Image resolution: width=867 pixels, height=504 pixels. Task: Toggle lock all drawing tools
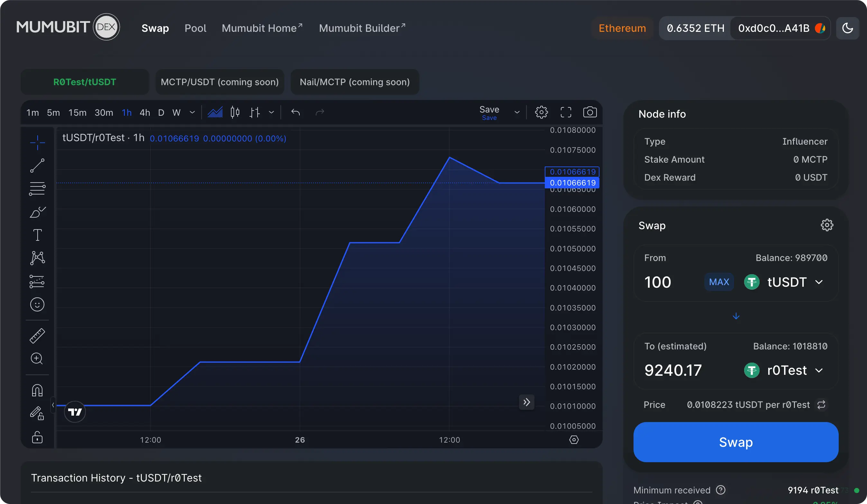point(37,437)
